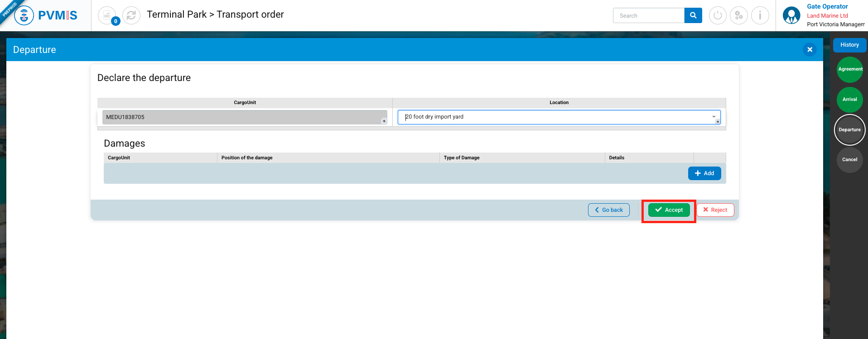This screenshot has height=339, width=868.
Task: Click the Cancel step circle
Action: coord(849,160)
